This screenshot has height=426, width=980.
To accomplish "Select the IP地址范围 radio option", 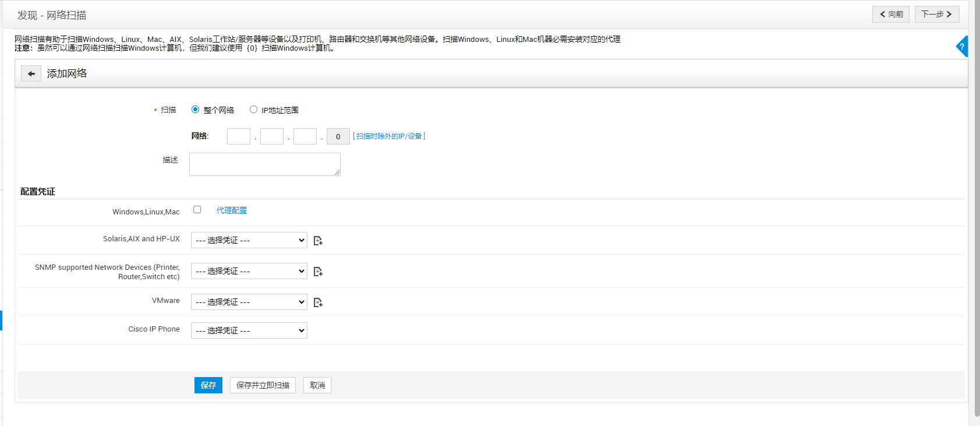I will pos(253,110).
